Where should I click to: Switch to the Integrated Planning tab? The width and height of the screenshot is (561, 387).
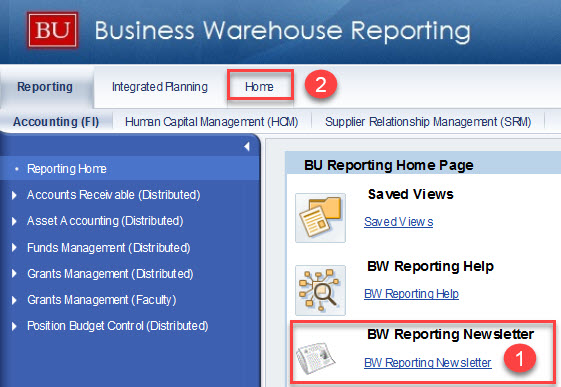point(160,87)
